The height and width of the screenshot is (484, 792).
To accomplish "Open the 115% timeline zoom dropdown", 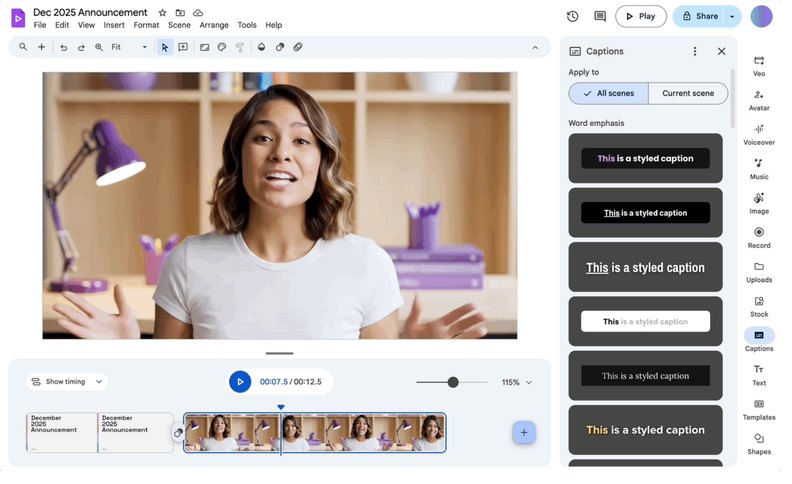I will point(517,382).
